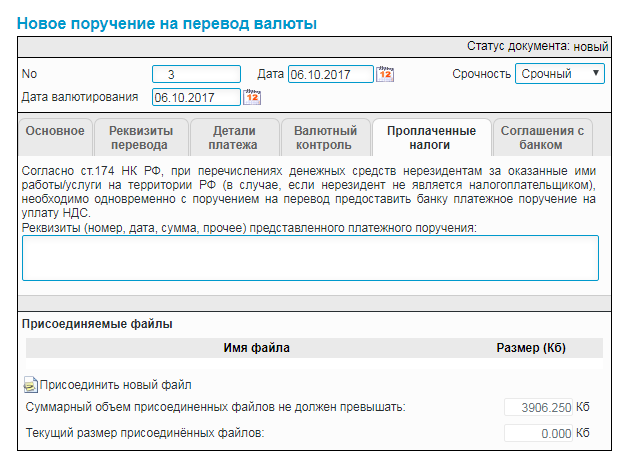Image resolution: width=630 pixels, height=462 pixels.
Task: Focus the Дата input field
Action: (x=330, y=74)
